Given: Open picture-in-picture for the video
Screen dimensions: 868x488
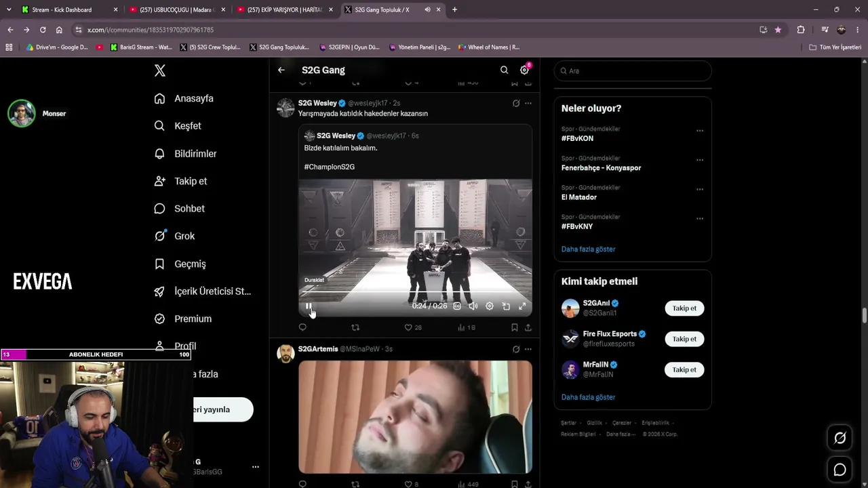Looking at the screenshot, I should point(506,306).
